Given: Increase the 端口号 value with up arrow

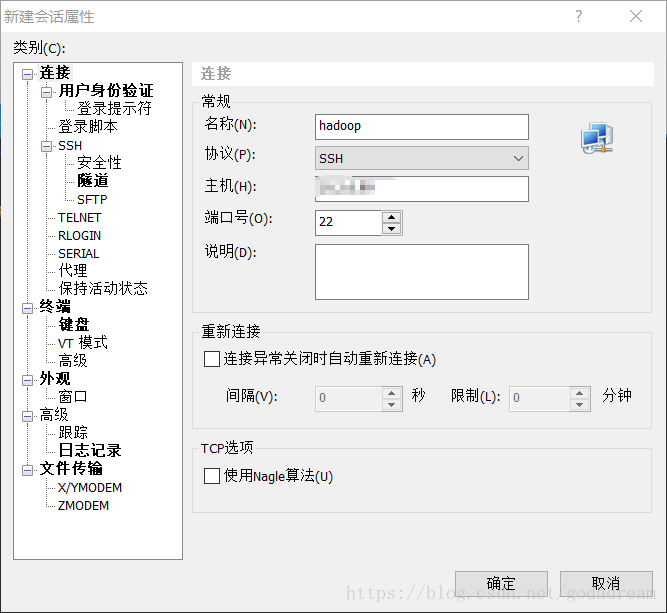Looking at the screenshot, I should click(391, 217).
